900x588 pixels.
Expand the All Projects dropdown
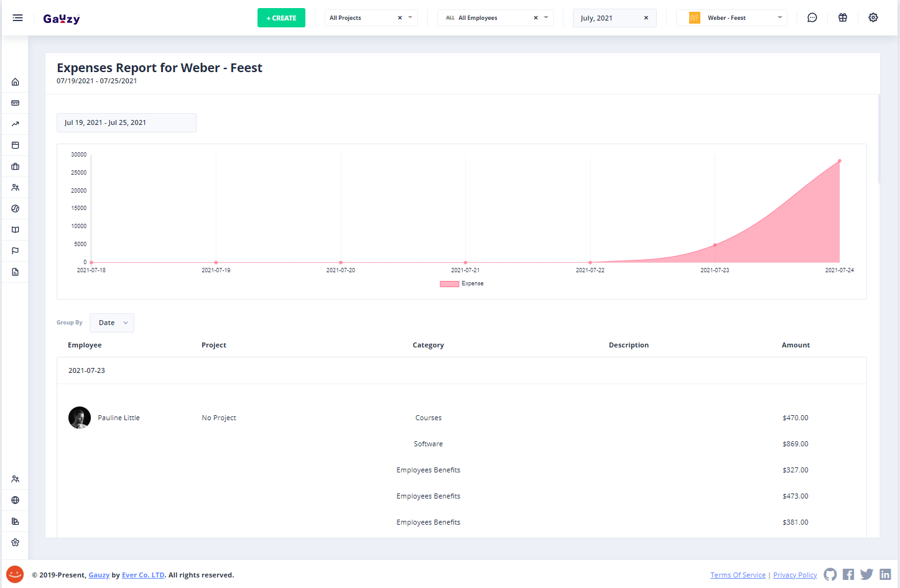pos(410,18)
